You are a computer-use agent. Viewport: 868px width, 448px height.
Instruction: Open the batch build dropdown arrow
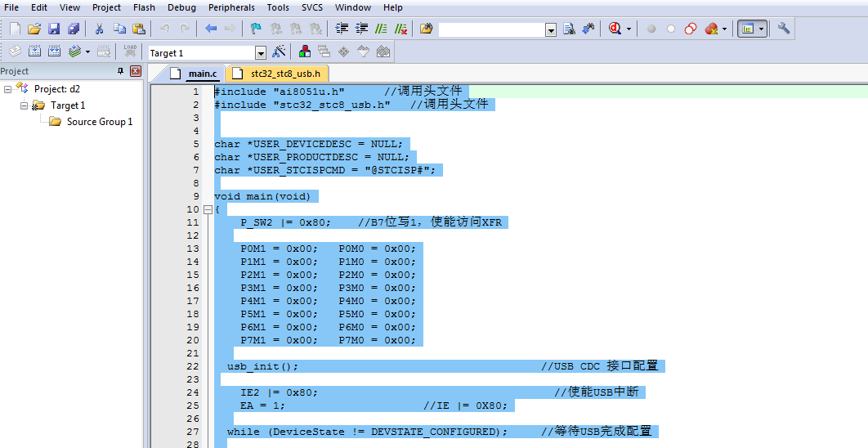(87, 52)
